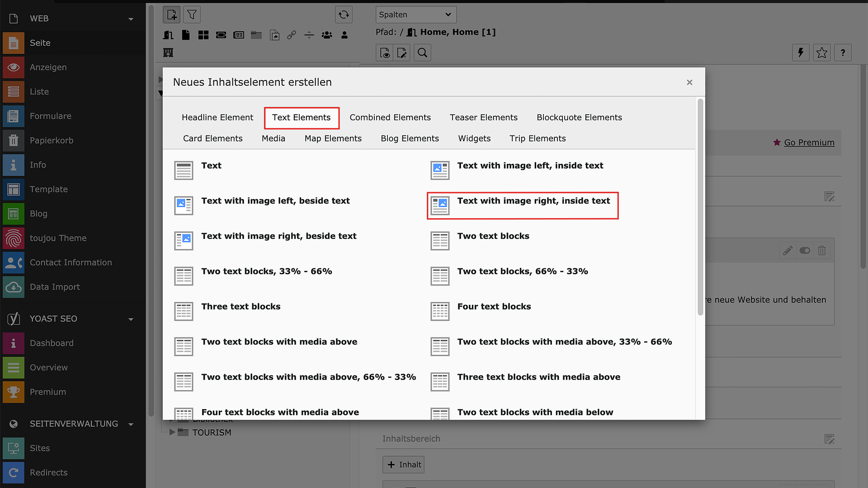The height and width of the screenshot is (488, 868).
Task: Collapse the WEB module group
Action: pos(131,19)
